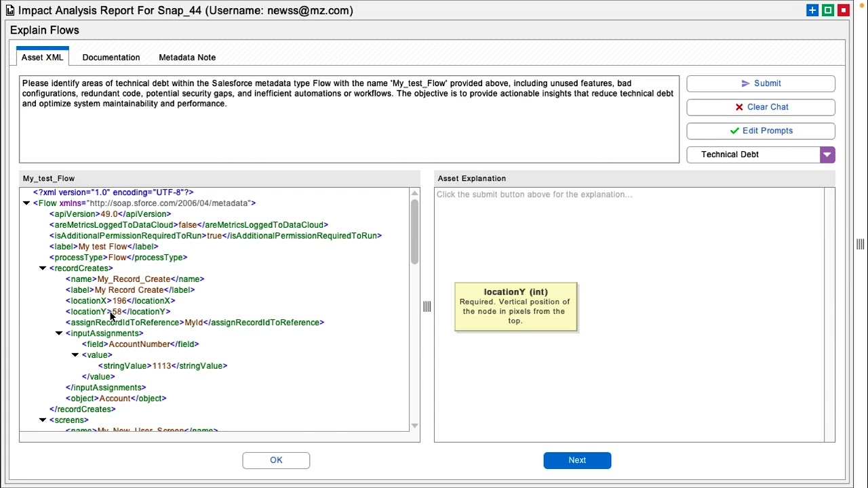Go to Next step
868x488 pixels.
click(577, 460)
